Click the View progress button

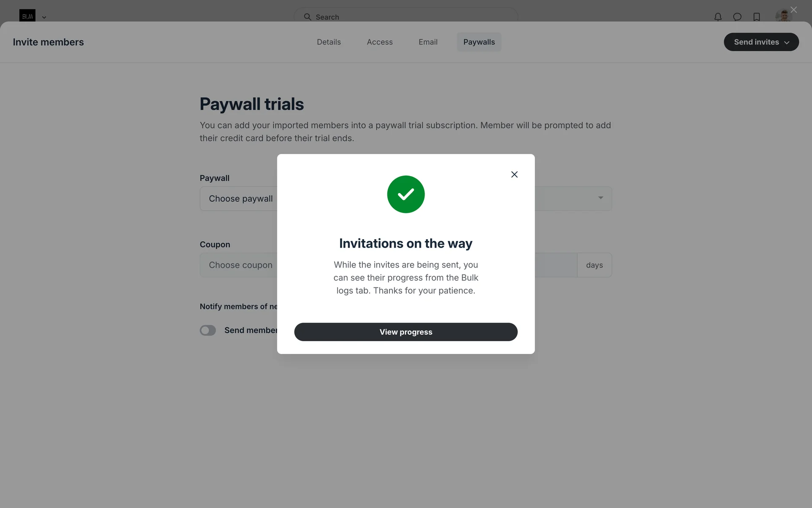[406, 332]
